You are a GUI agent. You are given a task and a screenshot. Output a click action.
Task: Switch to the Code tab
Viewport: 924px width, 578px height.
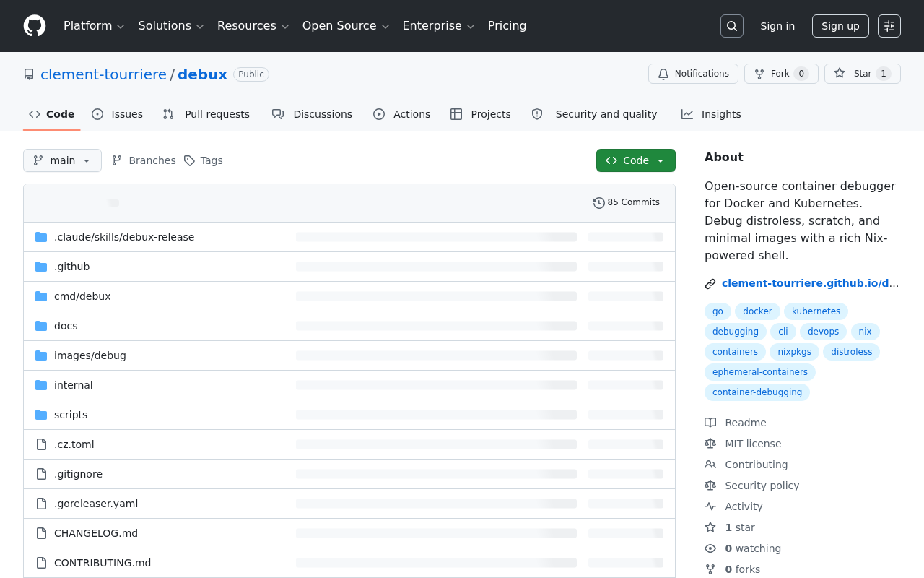(x=52, y=114)
